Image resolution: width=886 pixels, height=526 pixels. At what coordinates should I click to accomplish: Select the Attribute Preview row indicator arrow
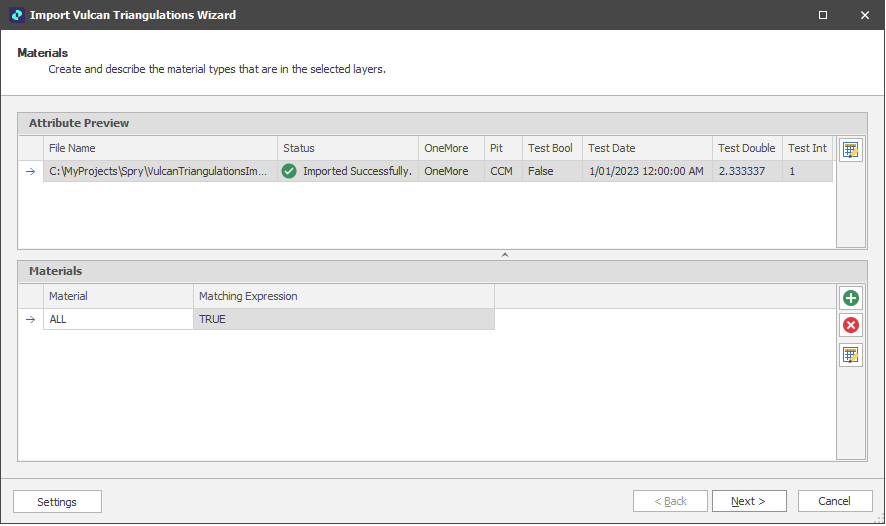[30, 171]
